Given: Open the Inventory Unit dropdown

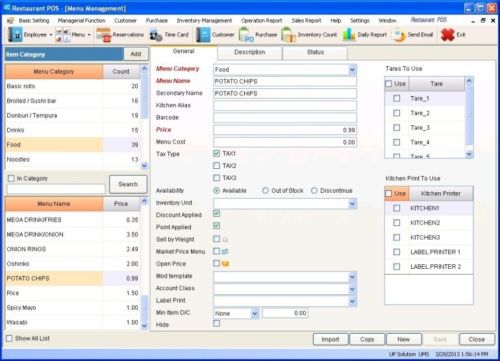Looking at the screenshot, I should pos(353,204).
